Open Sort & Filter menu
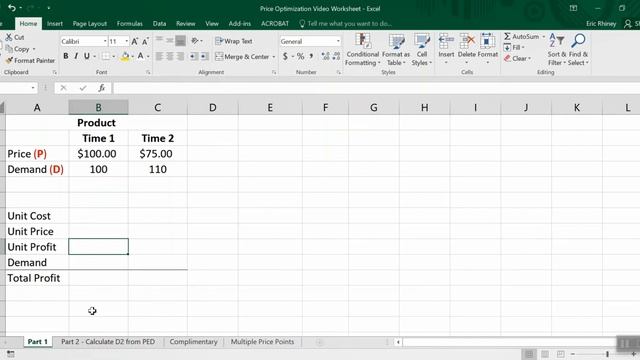This screenshot has height=360, width=640. click(557, 49)
